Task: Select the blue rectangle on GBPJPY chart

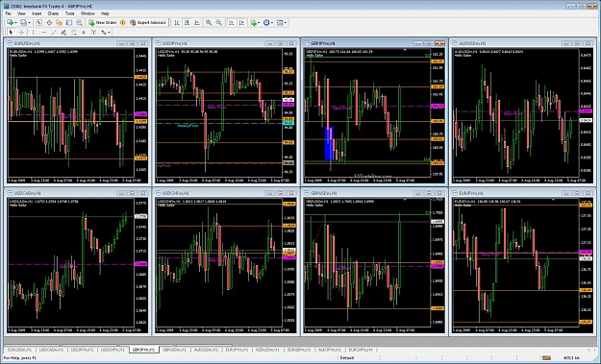Action: coord(329,143)
